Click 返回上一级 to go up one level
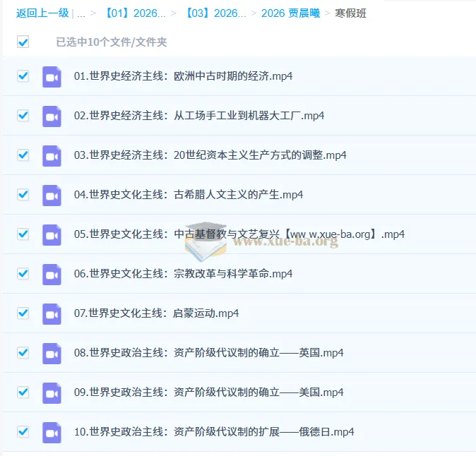The image size is (476, 456). coord(42,13)
